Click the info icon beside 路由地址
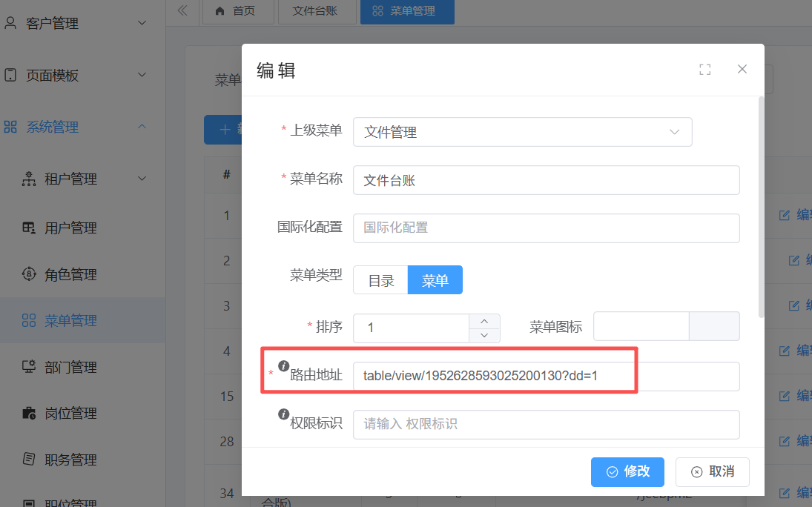This screenshot has width=812, height=507. click(283, 365)
